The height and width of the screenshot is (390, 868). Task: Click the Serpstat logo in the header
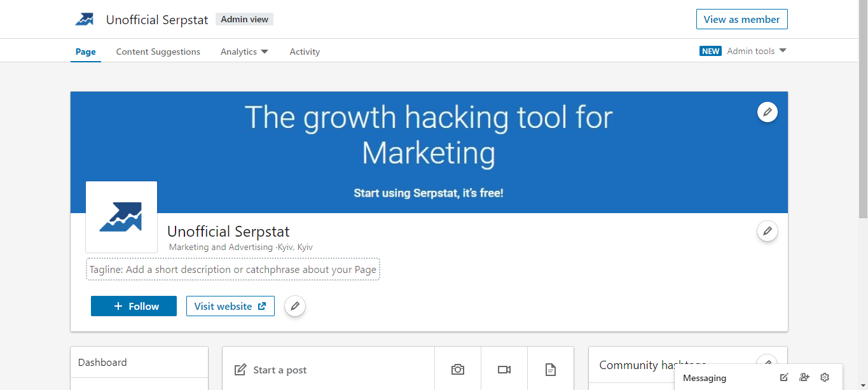click(x=85, y=19)
